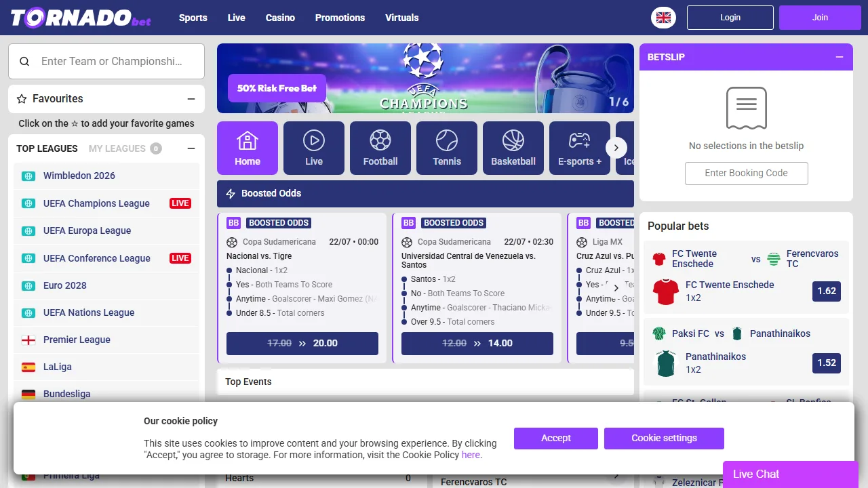
Task: Open Wimbledon 2026 league
Action: [106, 176]
